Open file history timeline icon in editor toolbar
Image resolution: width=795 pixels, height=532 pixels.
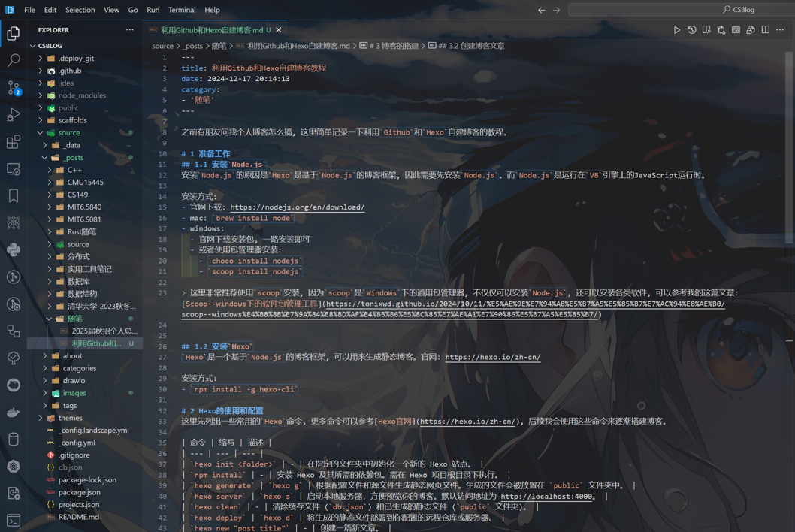coord(691,30)
